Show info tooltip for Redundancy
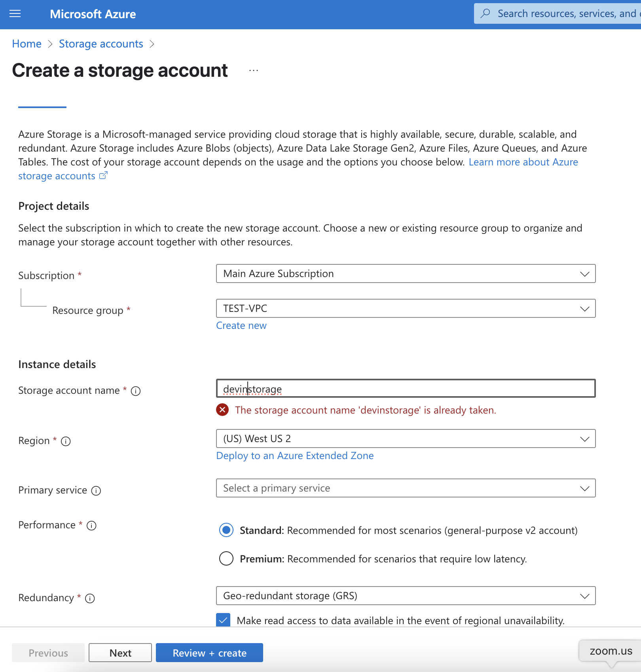Image resolution: width=641 pixels, height=672 pixels. [x=90, y=598]
